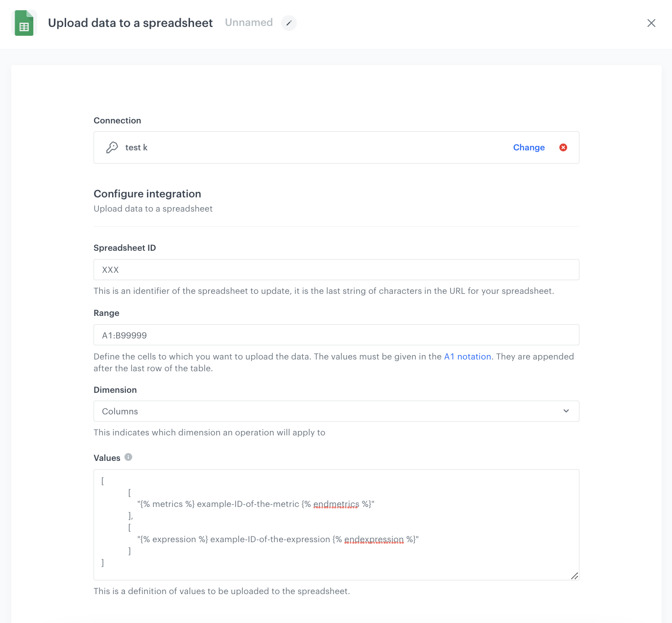Click the pencil icon to rename integration
Image resolution: width=672 pixels, height=623 pixels.
(289, 23)
